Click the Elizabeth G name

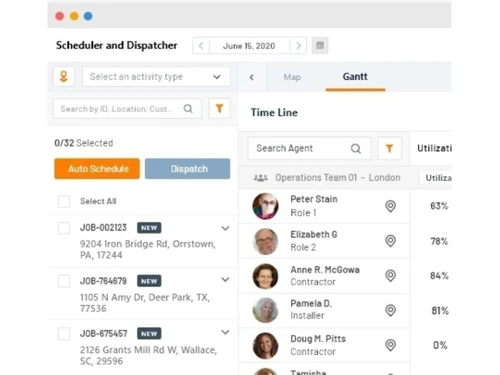click(314, 234)
